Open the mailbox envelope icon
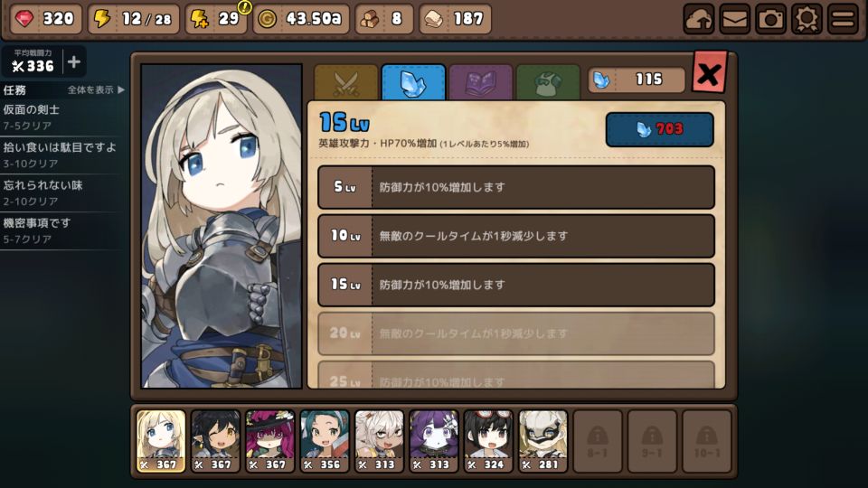 pyautogui.click(x=734, y=19)
